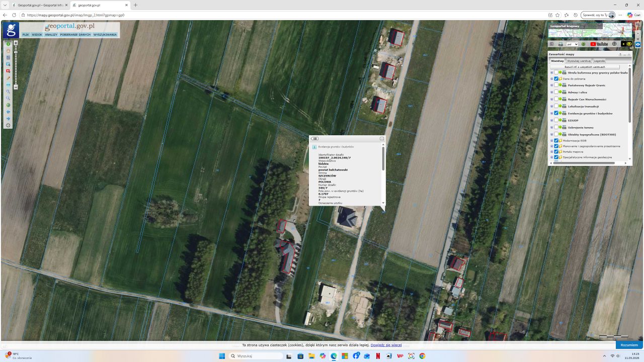Click the globe full extent icon

click(9, 105)
